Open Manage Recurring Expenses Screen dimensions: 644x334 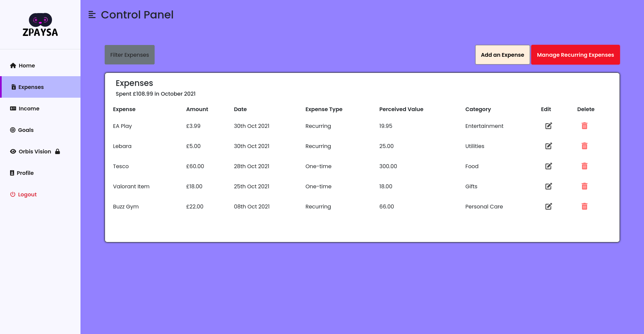click(575, 55)
